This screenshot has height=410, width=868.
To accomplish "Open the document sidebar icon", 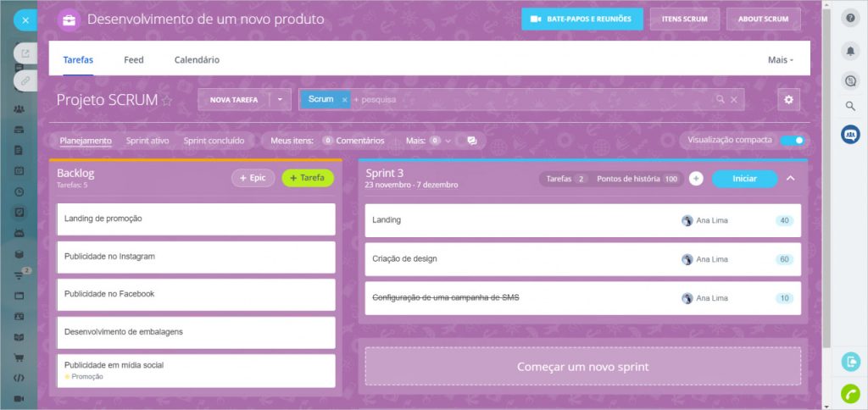I will pos(19,150).
